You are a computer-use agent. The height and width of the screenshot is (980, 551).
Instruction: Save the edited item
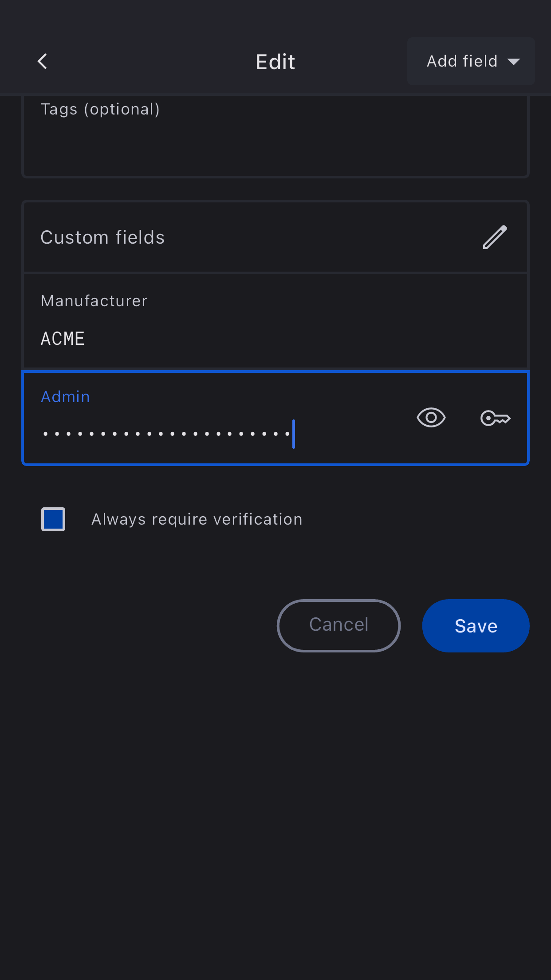[476, 626]
